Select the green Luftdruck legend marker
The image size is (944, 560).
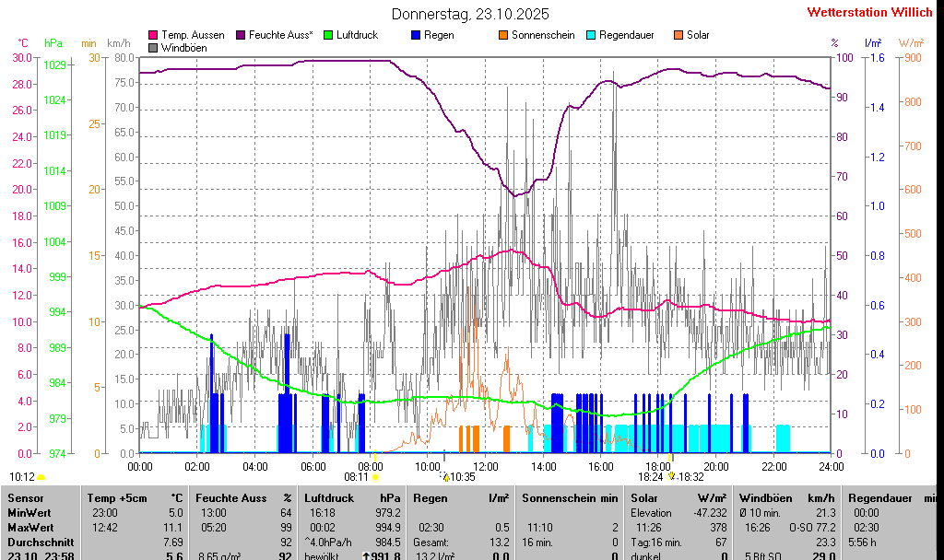click(327, 35)
